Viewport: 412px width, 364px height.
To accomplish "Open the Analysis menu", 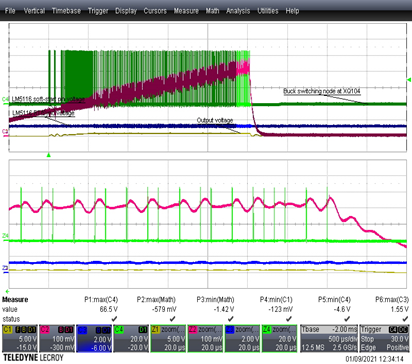I will [238, 11].
